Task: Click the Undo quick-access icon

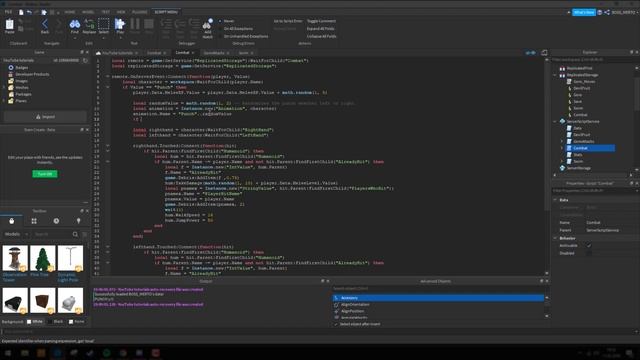Action: point(29,12)
